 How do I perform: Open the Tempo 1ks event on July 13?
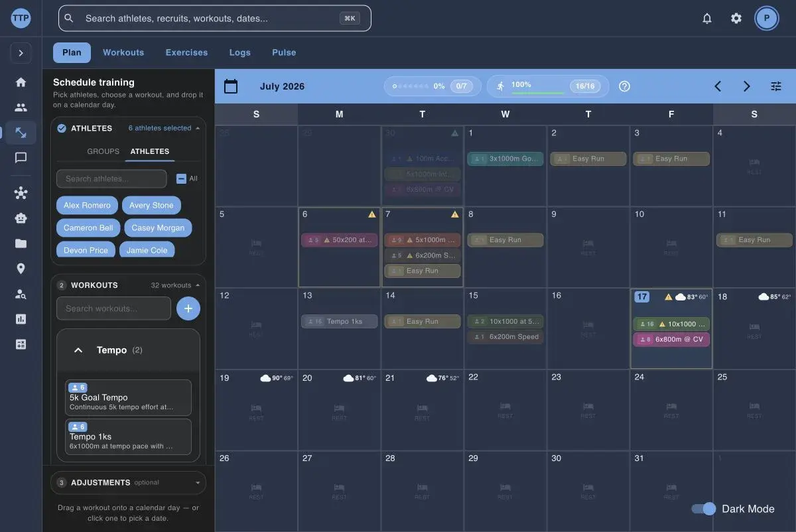(x=340, y=321)
